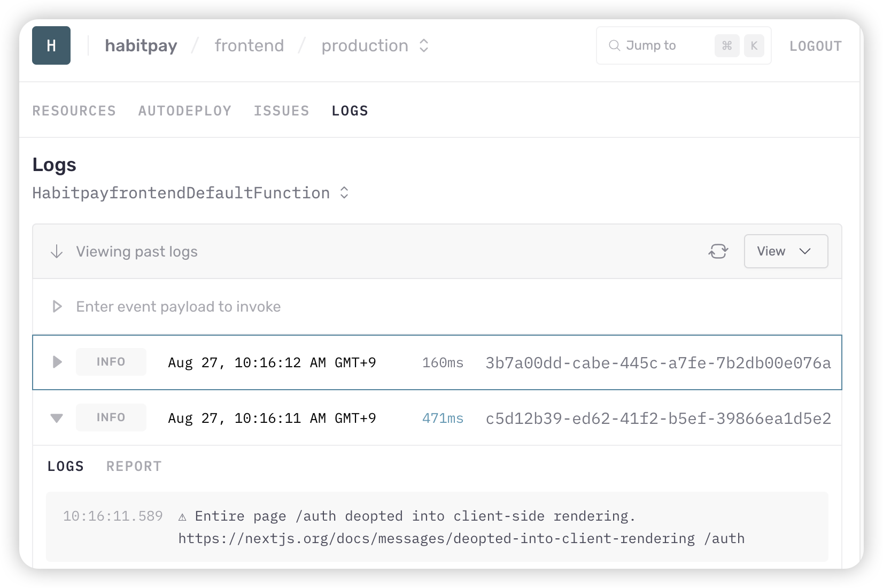Collapse the 10:16:11 AM log entry

click(57, 418)
